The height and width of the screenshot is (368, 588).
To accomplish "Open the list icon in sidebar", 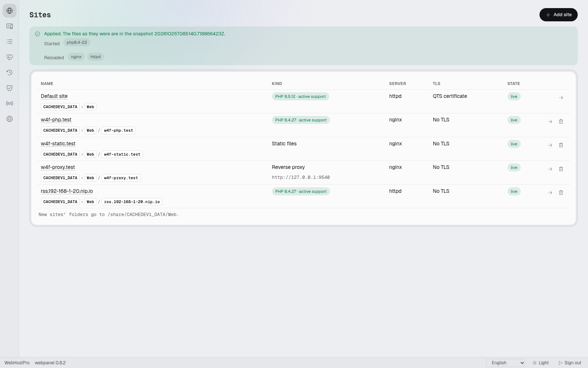I will pyautogui.click(x=10, y=42).
